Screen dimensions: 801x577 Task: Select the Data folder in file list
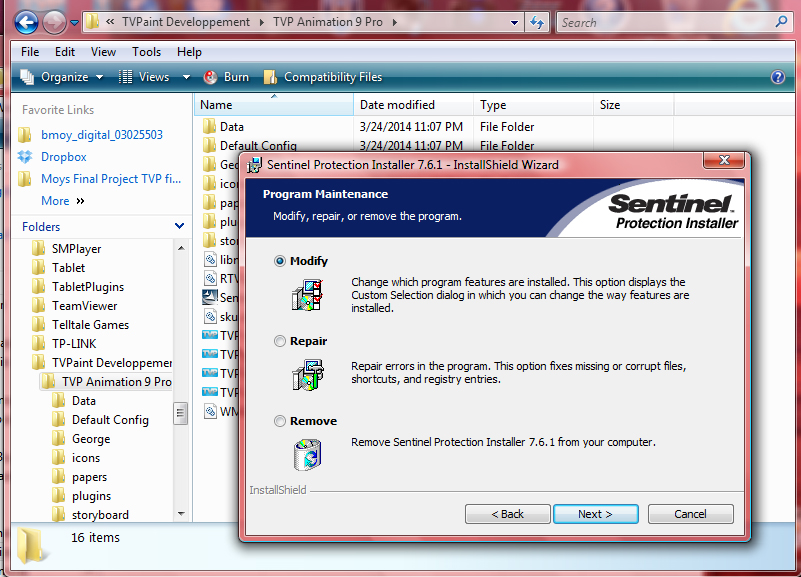click(x=231, y=127)
